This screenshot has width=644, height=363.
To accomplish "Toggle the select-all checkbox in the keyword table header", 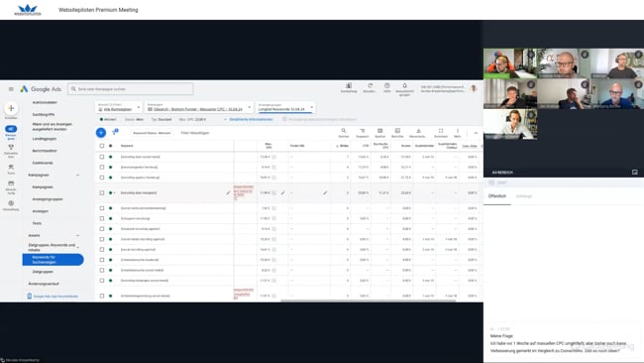I will click(102, 146).
